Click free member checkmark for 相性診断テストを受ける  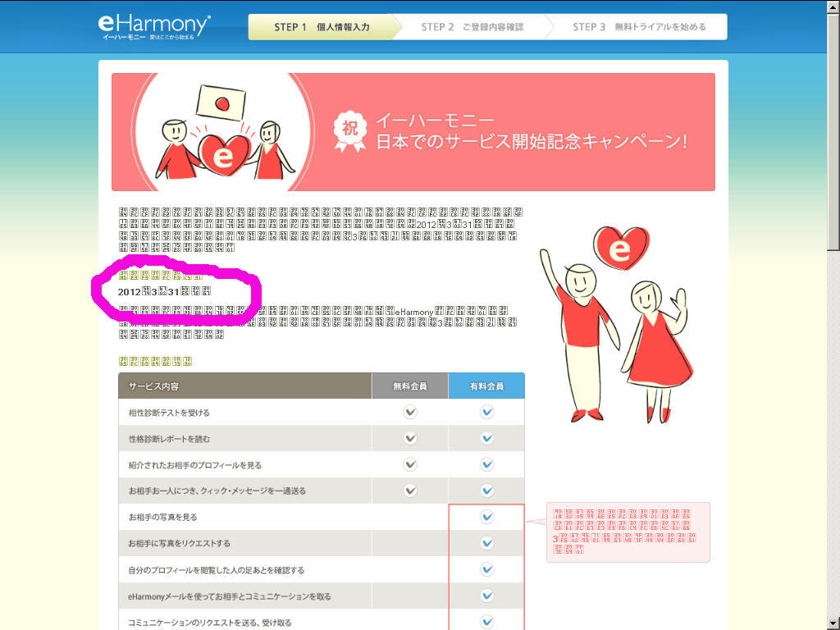pyautogui.click(x=410, y=412)
